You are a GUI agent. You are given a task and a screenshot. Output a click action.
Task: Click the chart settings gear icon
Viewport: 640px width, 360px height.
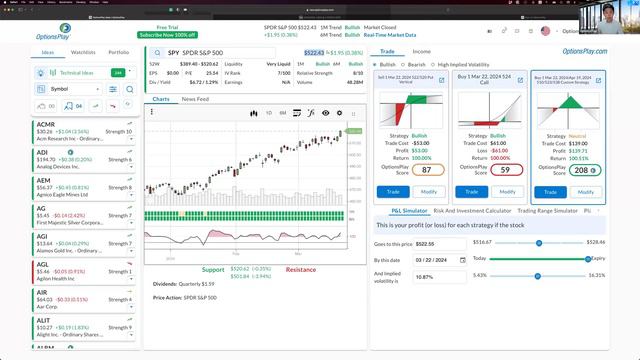pos(339,113)
